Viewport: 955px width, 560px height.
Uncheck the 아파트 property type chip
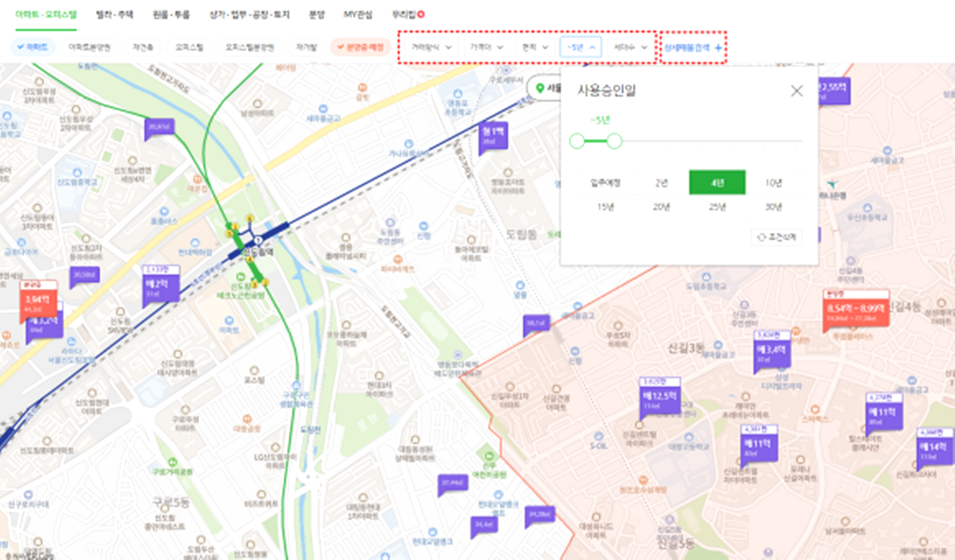[32, 47]
